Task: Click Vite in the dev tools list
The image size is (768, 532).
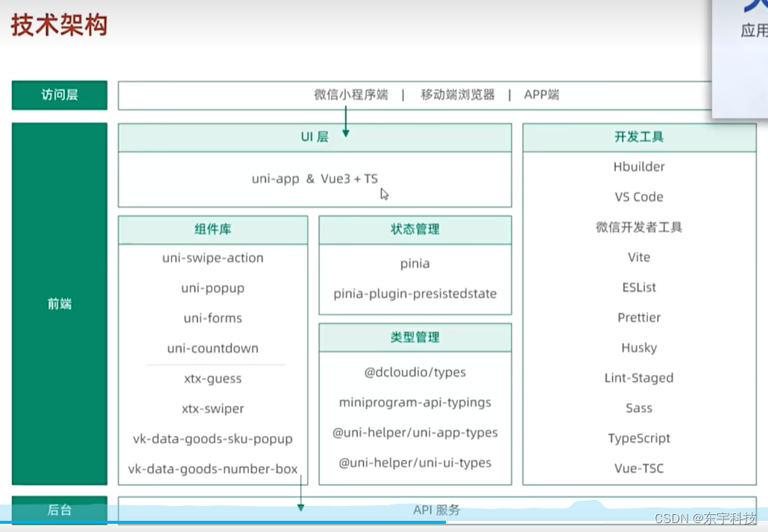Action: click(x=639, y=258)
